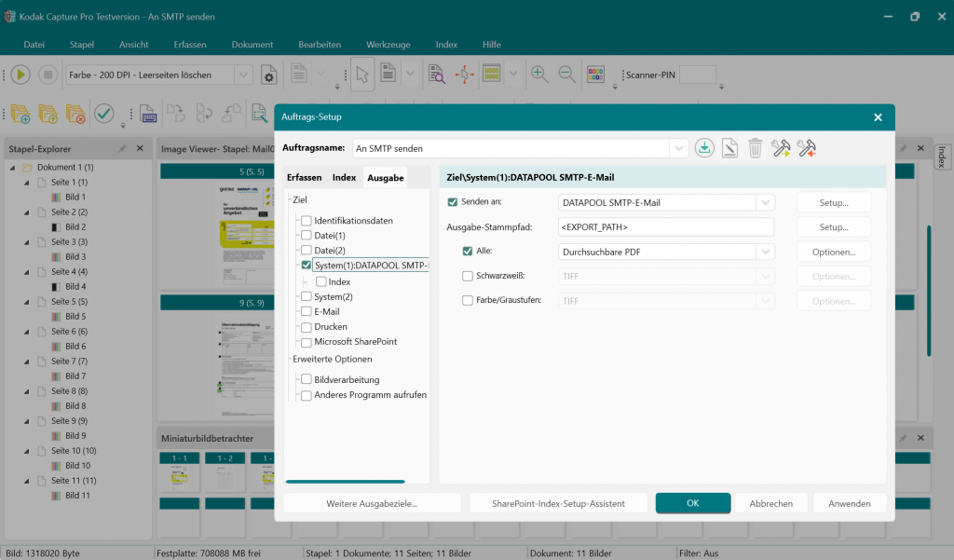Tick the Farbe/Graustufen checkbox
Image resolution: width=954 pixels, height=560 pixels.
pyautogui.click(x=468, y=300)
